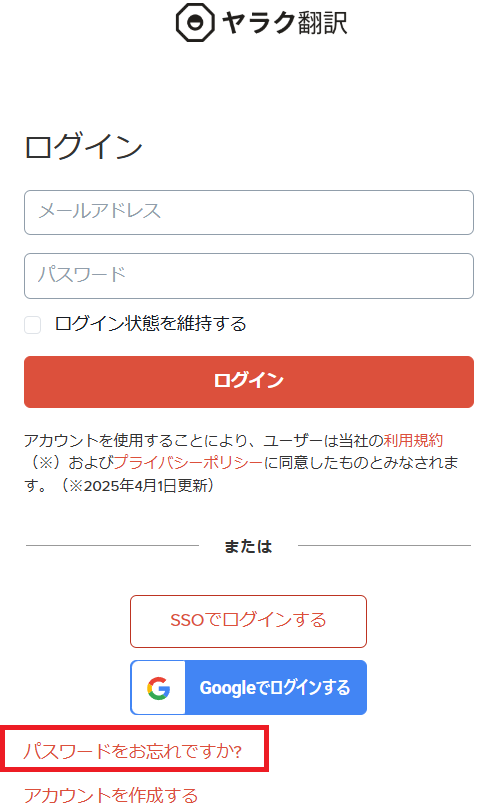Click the divider line right of または
This screenshot has height=806, width=487.
point(385,545)
